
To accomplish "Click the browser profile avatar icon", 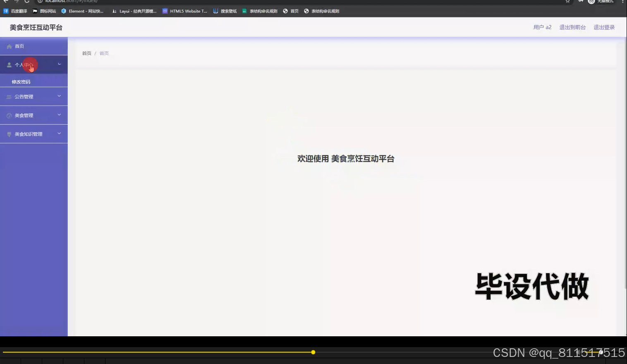I will [591, 2].
